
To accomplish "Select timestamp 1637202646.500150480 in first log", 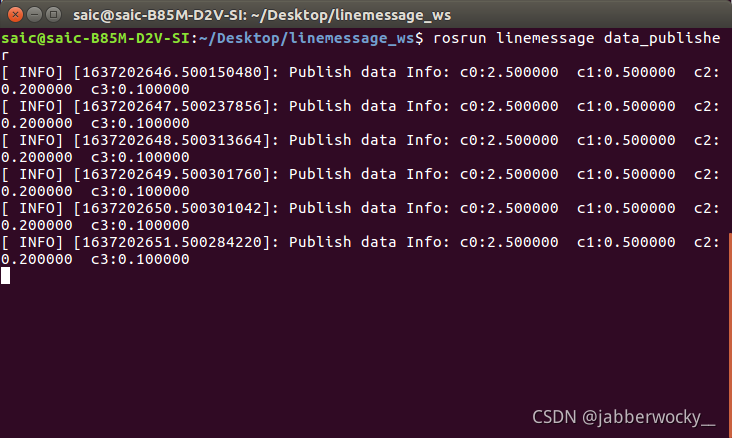I will point(172,72).
